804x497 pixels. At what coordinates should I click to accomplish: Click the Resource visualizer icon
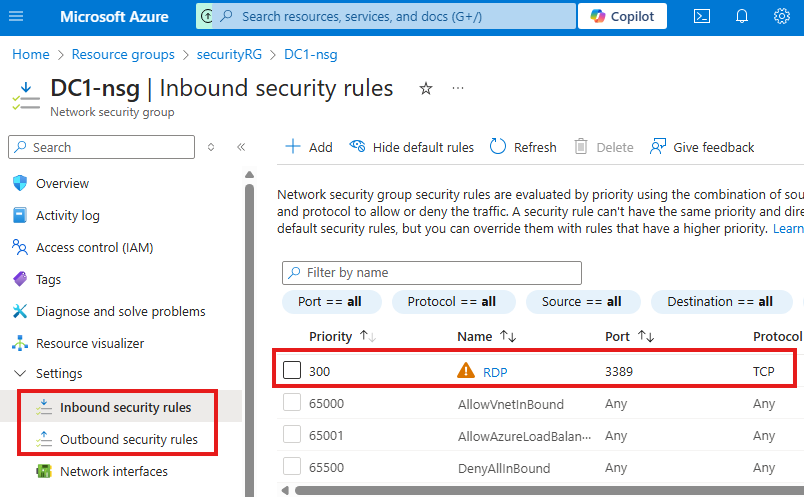pyautogui.click(x=20, y=343)
